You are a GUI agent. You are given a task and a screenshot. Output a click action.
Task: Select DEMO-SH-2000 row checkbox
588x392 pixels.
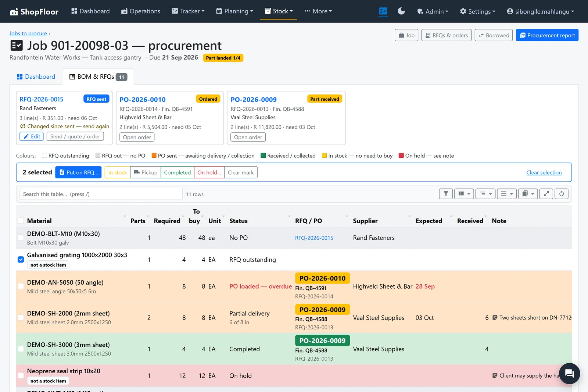21,318
